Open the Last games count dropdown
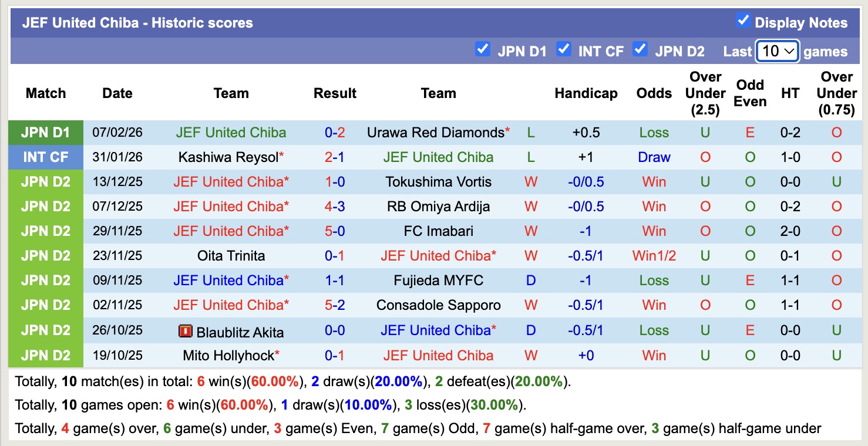Screen dimensions: 868x446 point(777,52)
